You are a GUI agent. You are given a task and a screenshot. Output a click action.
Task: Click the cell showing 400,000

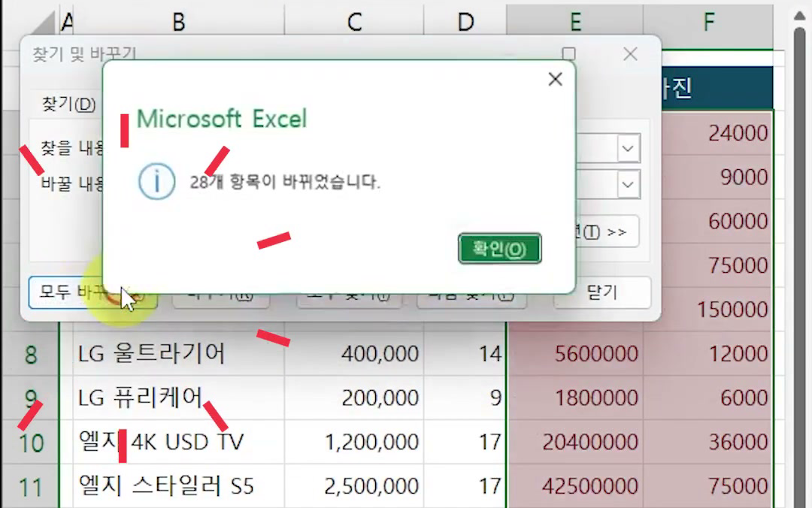[x=354, y=354]
